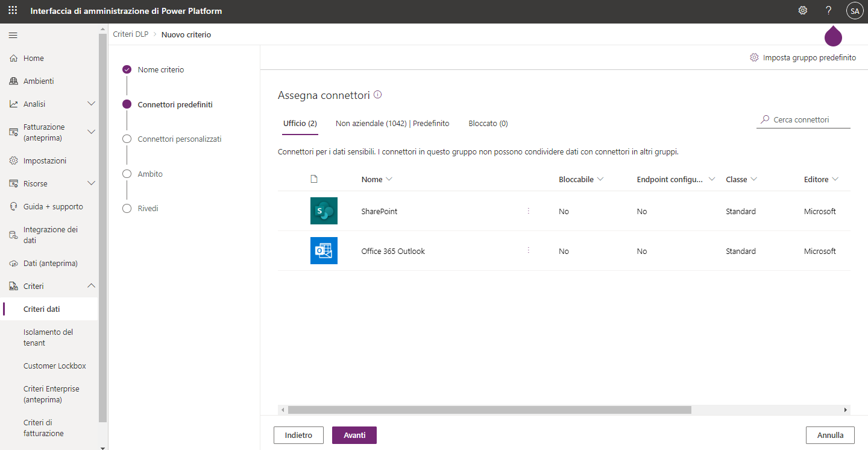This screenshot has width=868, height=450.
Task: Click the Annulla button
Action: 830,435
